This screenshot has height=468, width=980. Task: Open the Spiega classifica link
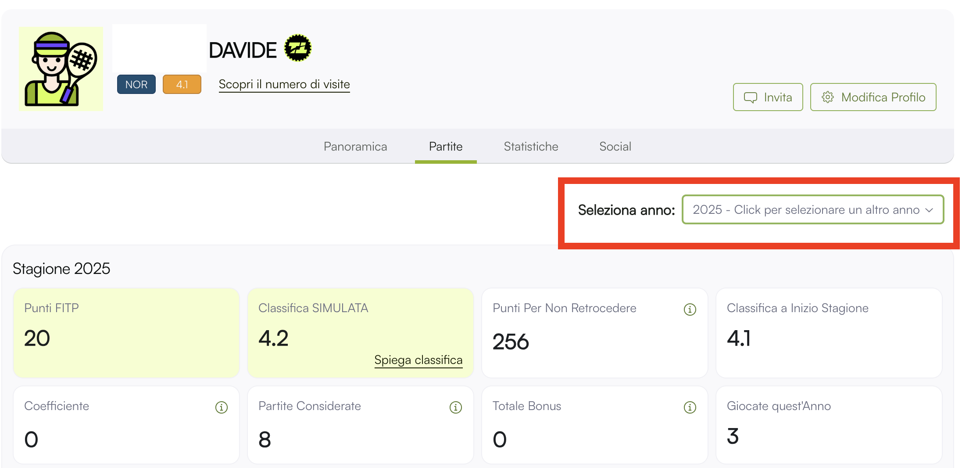pyautogui.click(x=418, y=360)
